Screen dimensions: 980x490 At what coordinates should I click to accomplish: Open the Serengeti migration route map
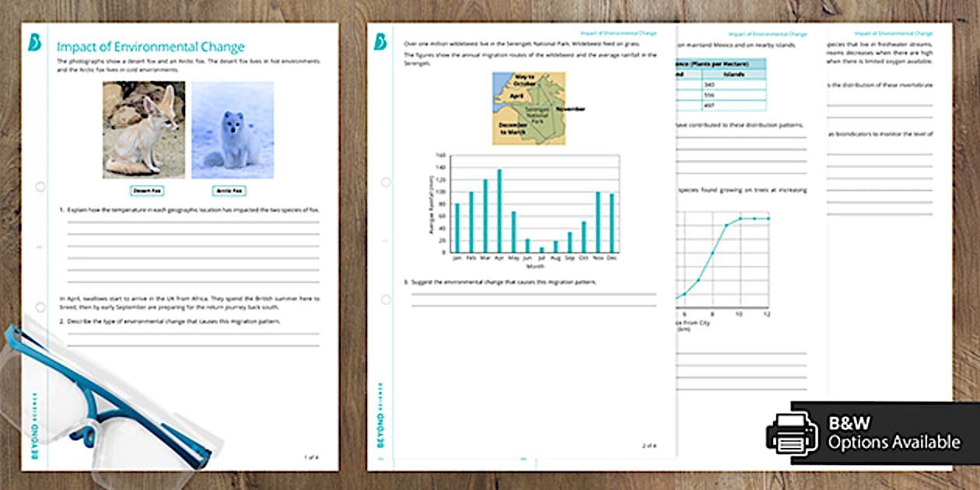(529, 109)
